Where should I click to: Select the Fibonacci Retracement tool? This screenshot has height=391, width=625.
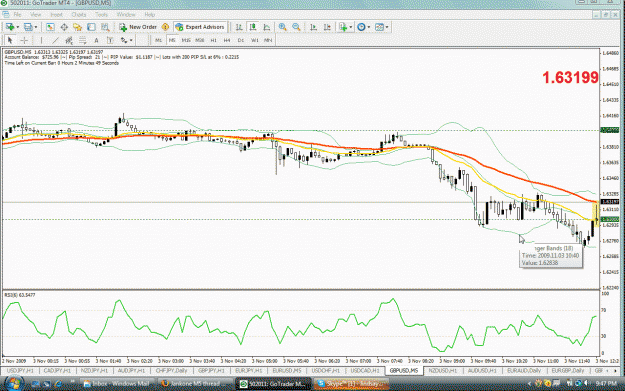(x=83, y=40)
